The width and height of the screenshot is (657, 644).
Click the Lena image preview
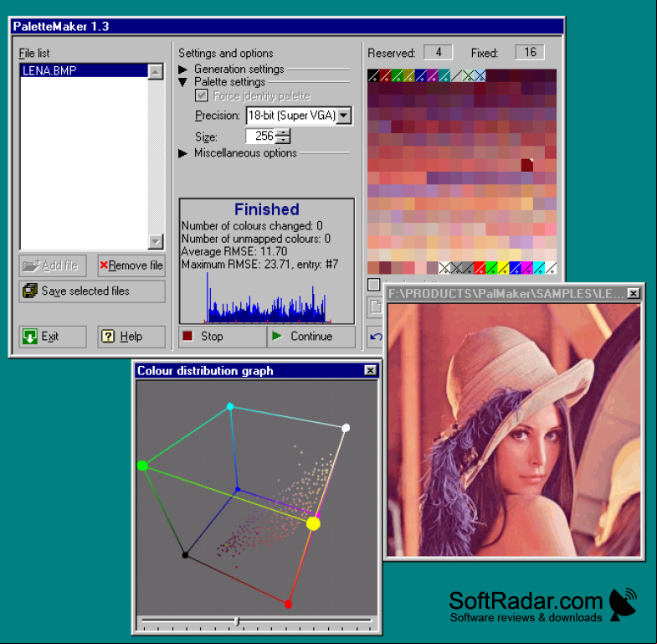tap(514, 430)
